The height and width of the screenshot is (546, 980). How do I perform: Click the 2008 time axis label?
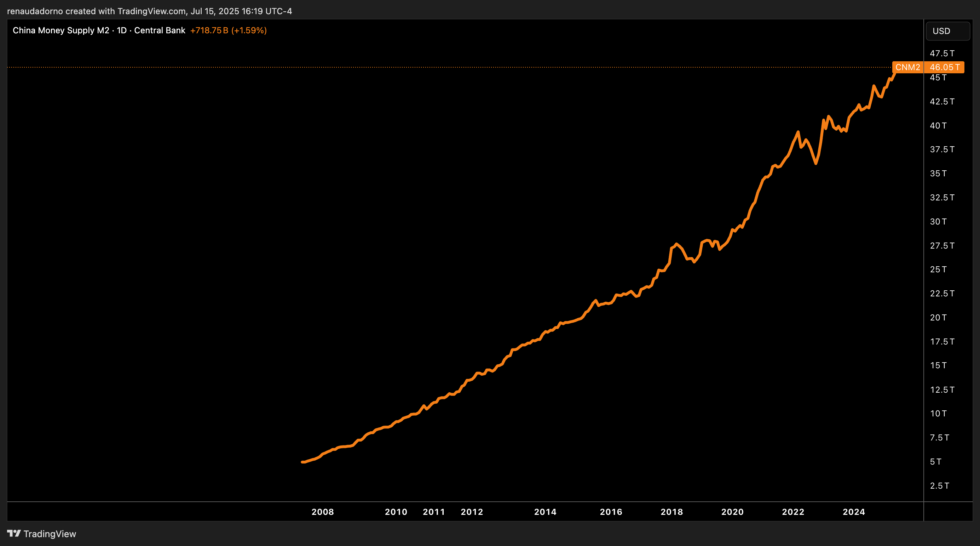click(x=323, y=512)
